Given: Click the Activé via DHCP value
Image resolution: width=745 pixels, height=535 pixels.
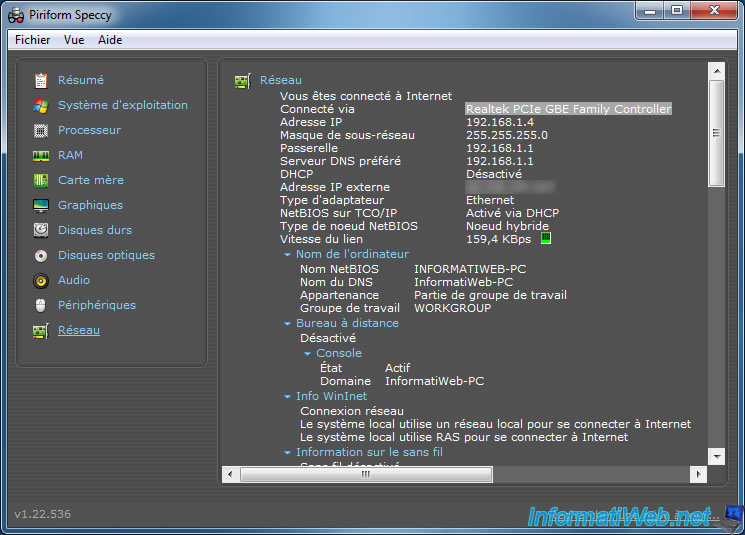Looking at the screenshot, I should tap(513, 213).
